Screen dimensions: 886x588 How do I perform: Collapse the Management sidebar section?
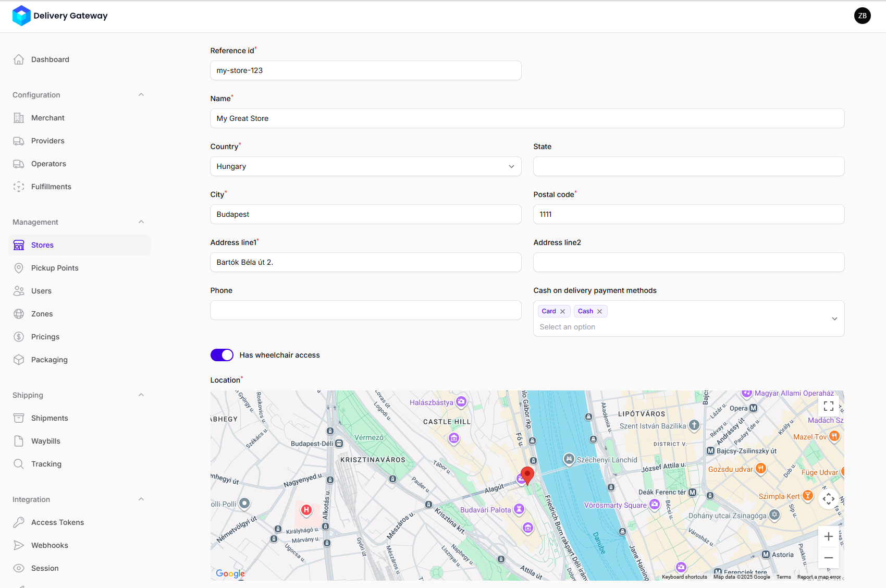(x=141, y=222)
